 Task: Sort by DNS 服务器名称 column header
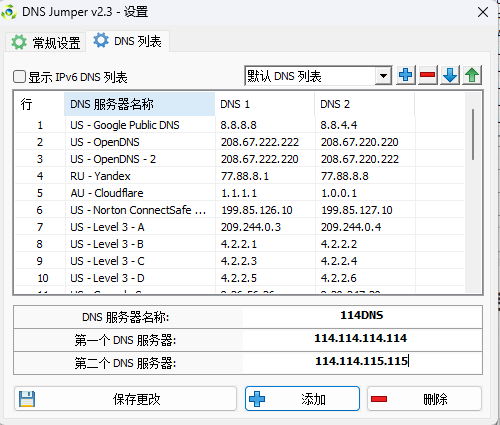pyautogui.click(x=140, y=104)
